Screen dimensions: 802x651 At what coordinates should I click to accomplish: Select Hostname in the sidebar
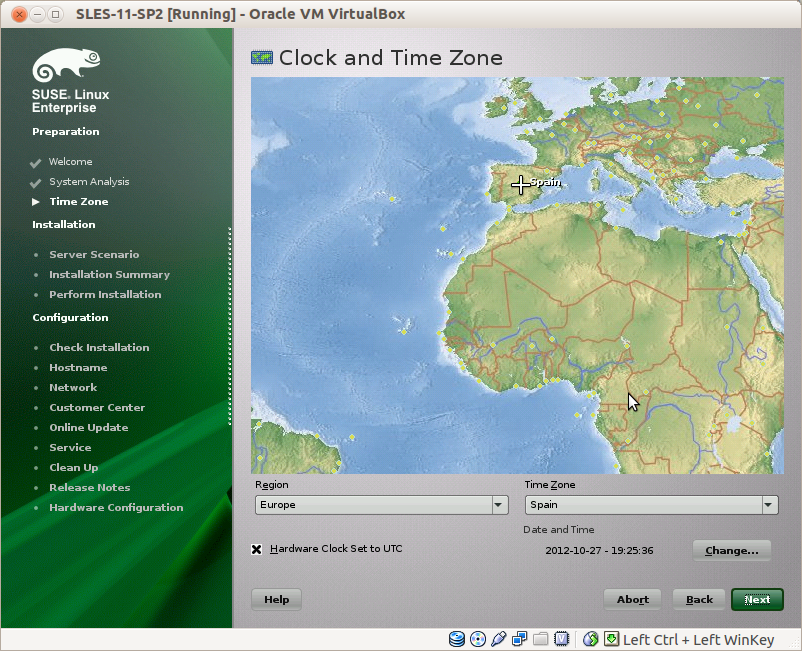tap(78, 367)
